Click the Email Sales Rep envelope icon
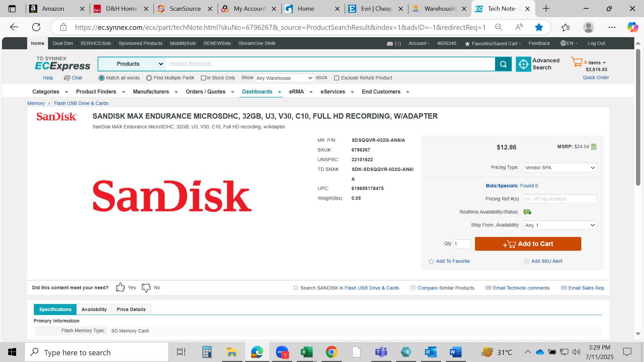 click(564, 288)
